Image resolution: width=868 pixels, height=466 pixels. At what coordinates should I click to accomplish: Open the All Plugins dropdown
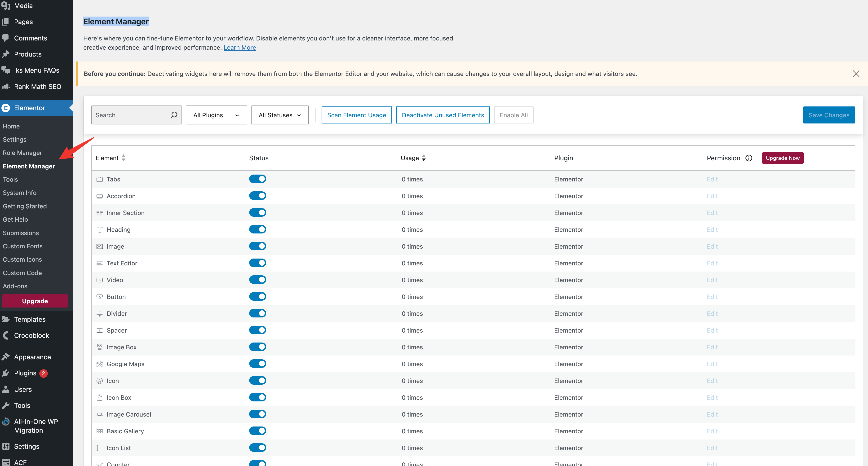[x=216, y=115]
